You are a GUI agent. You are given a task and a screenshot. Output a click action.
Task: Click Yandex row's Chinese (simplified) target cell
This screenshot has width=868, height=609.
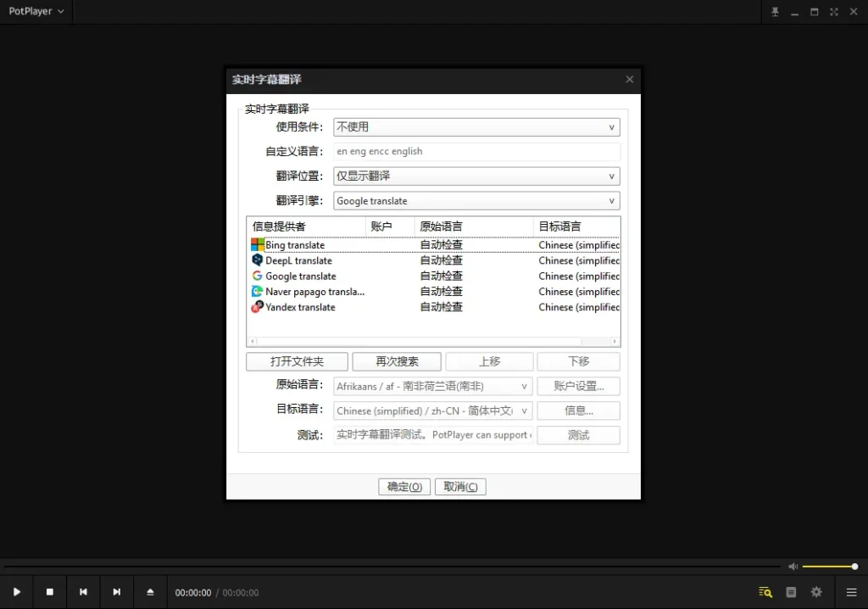tap(578, 307)
